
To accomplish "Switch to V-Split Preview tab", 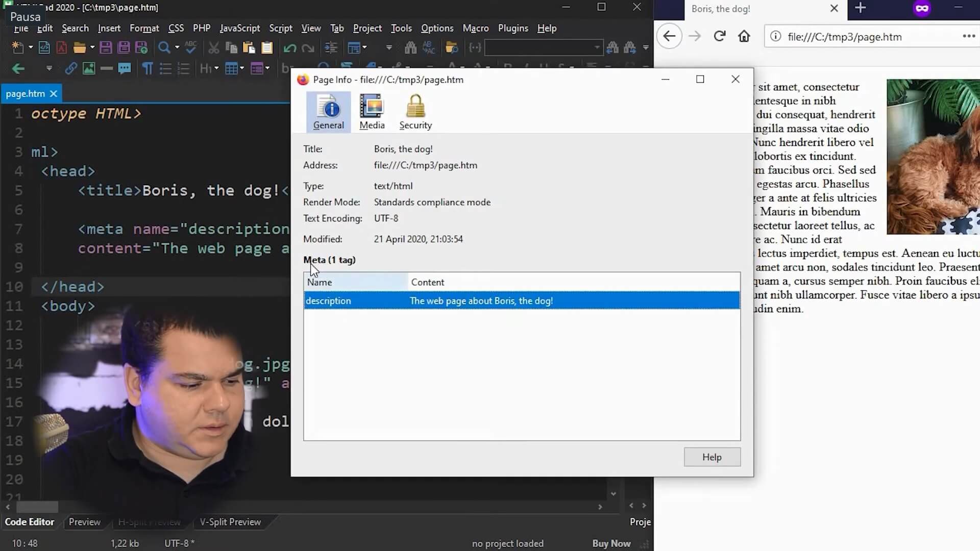I will (230, 522).
